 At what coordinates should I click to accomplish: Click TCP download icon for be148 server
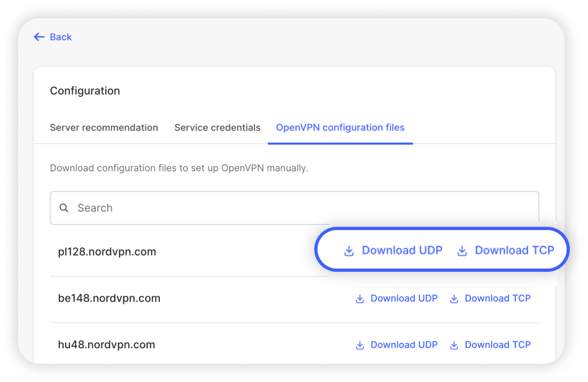tap(454, 299)
